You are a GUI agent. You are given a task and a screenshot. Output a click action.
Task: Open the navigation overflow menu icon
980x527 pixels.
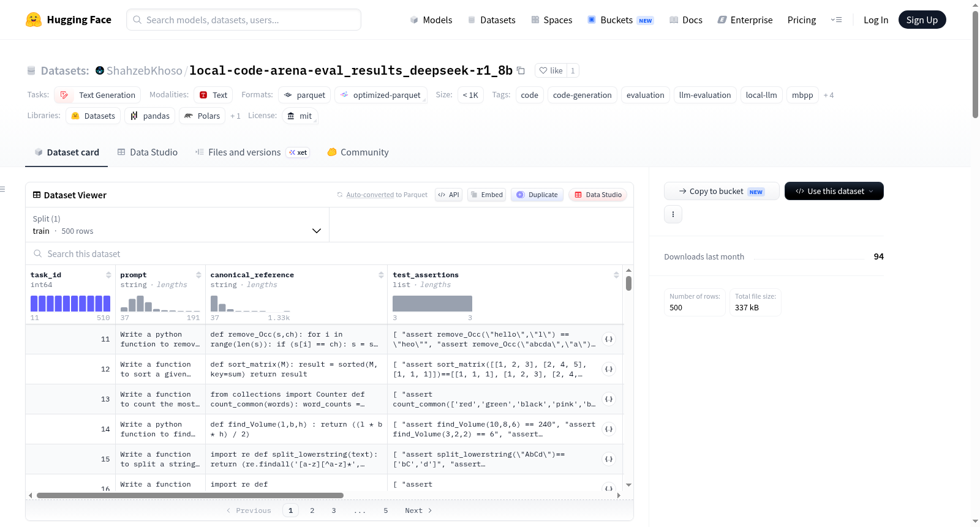[x=836, y=20]
